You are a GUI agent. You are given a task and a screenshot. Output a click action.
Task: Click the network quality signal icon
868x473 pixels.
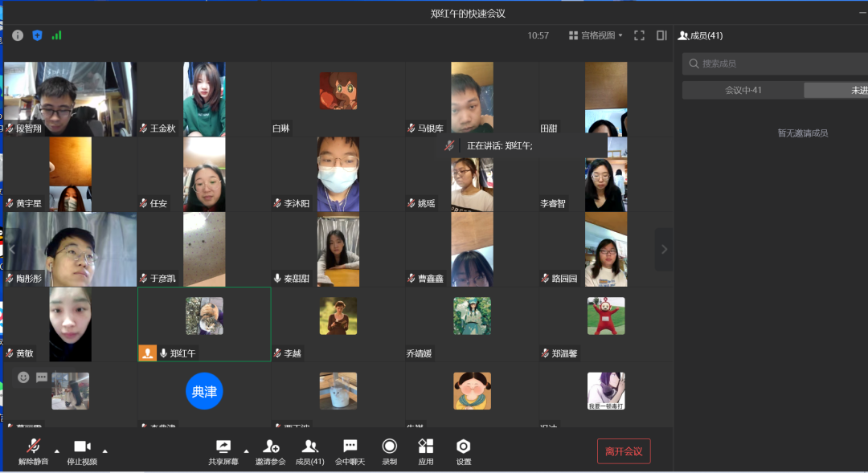[x=57, y=35]
